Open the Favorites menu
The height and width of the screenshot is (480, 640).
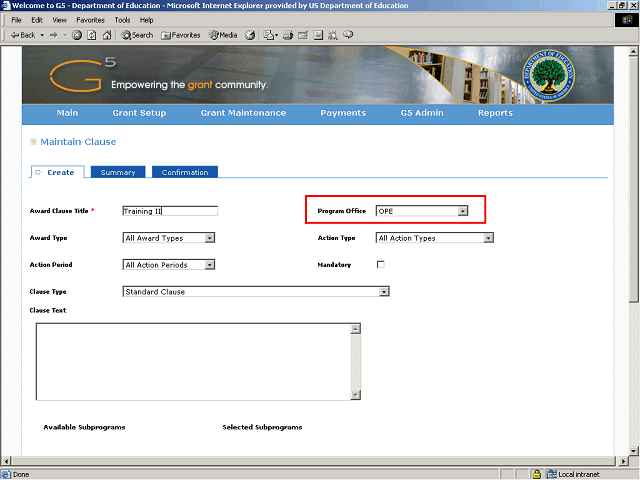(x=90, y=20)
